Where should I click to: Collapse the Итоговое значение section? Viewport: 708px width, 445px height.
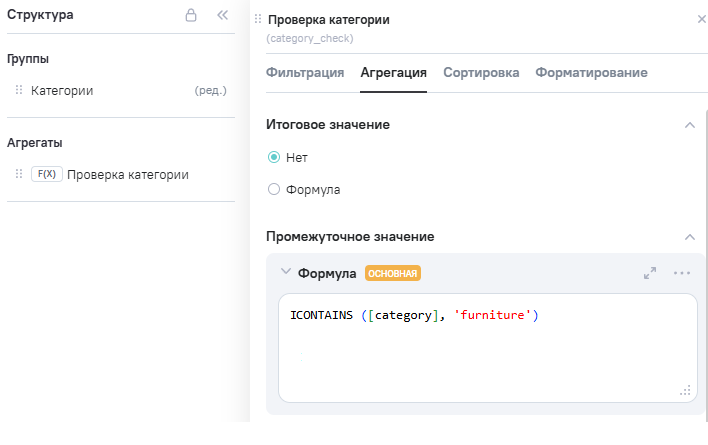tap(689, 125)
